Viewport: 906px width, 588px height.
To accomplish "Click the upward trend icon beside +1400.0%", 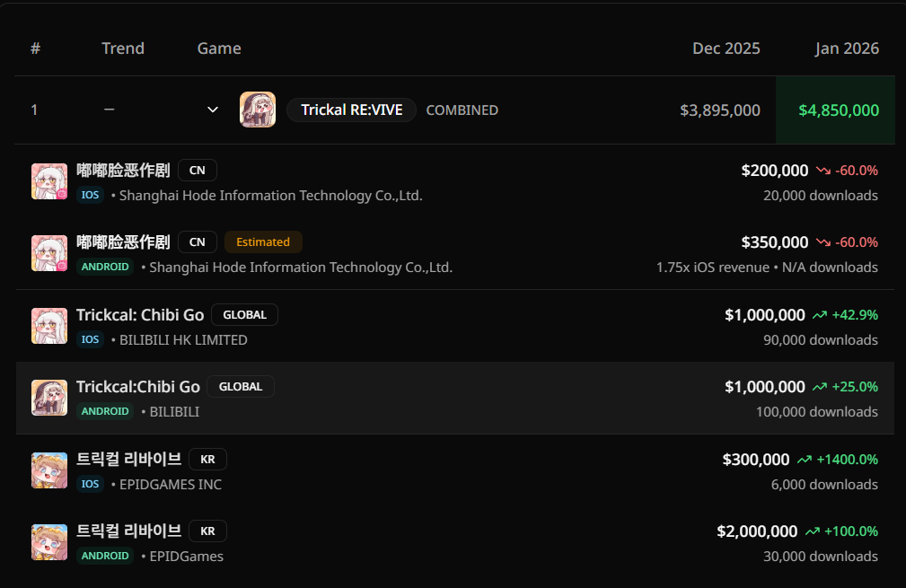I will click(805, 460).
